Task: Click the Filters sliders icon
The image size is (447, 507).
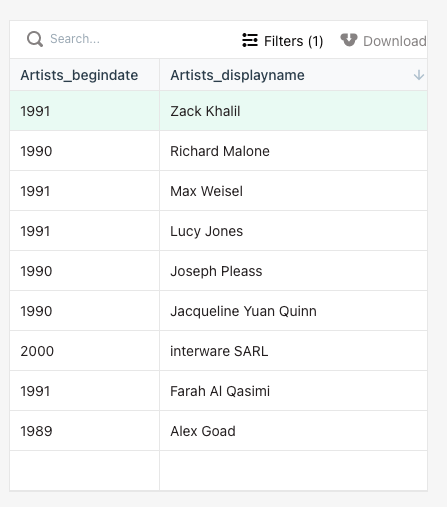Action: pos(250,40)
